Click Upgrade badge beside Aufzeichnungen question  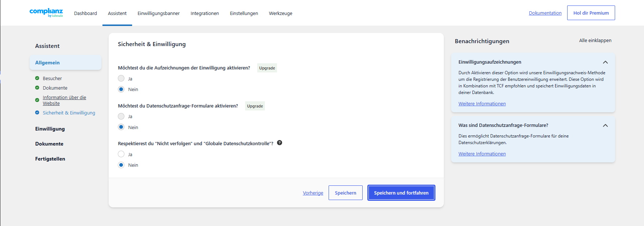(x=267, y=68)
